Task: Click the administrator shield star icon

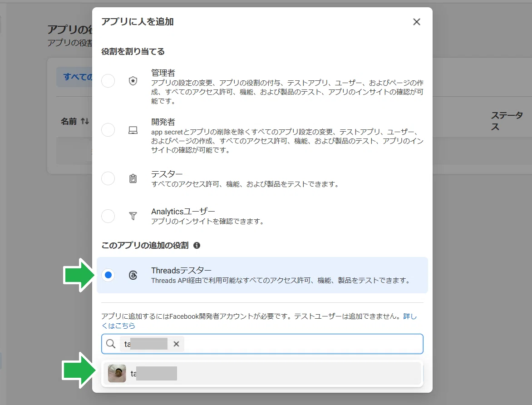Action: click(x=133, y=81)
